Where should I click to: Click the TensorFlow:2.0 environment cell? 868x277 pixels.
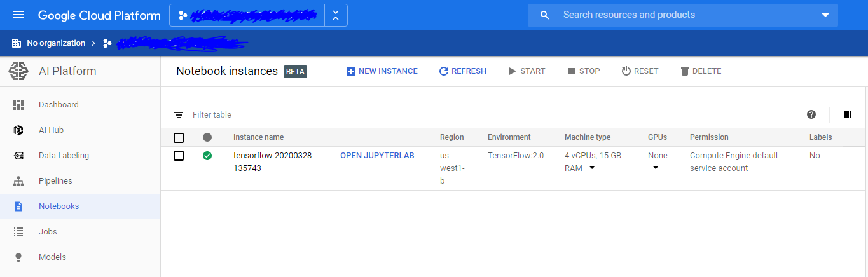[516, 156]
